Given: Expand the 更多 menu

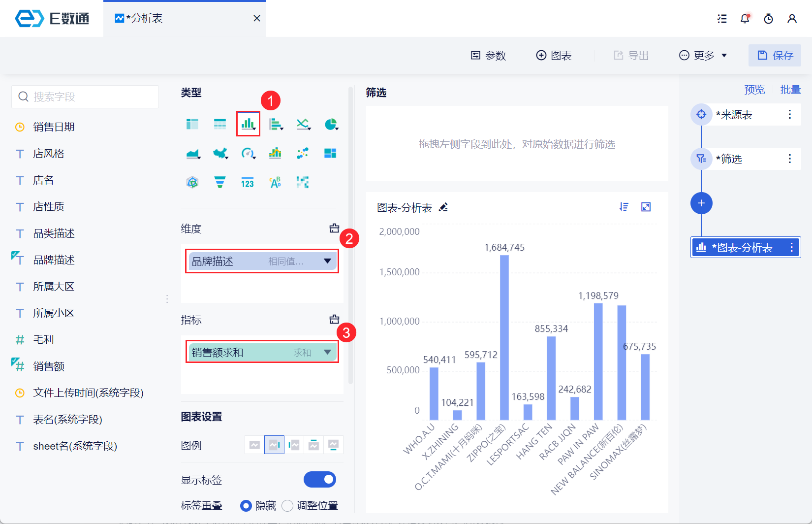Looking at the screenshot, I should [703, 55].
